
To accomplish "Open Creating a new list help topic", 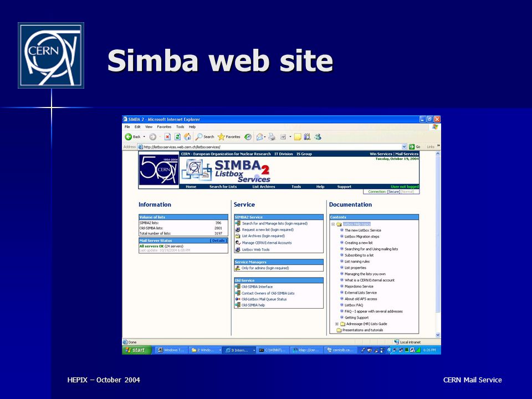I will click(359, 243).
